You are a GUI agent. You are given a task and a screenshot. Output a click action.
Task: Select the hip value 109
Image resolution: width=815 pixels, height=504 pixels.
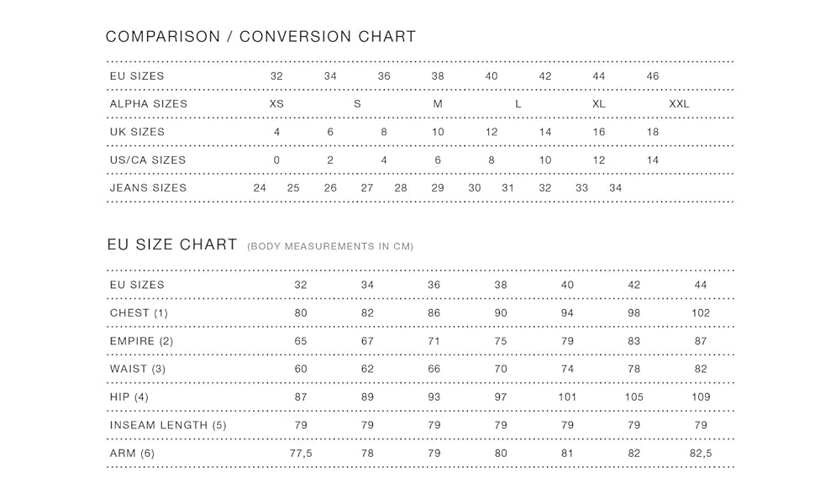pyautogui.click(x=701, y=397)
